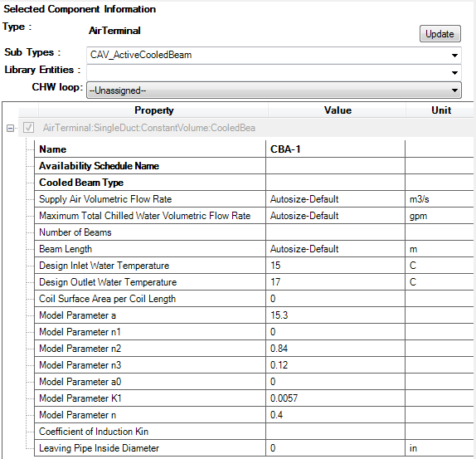
Task: Select the Name value CBA-1 cell
Action: [x=335, y=149]
